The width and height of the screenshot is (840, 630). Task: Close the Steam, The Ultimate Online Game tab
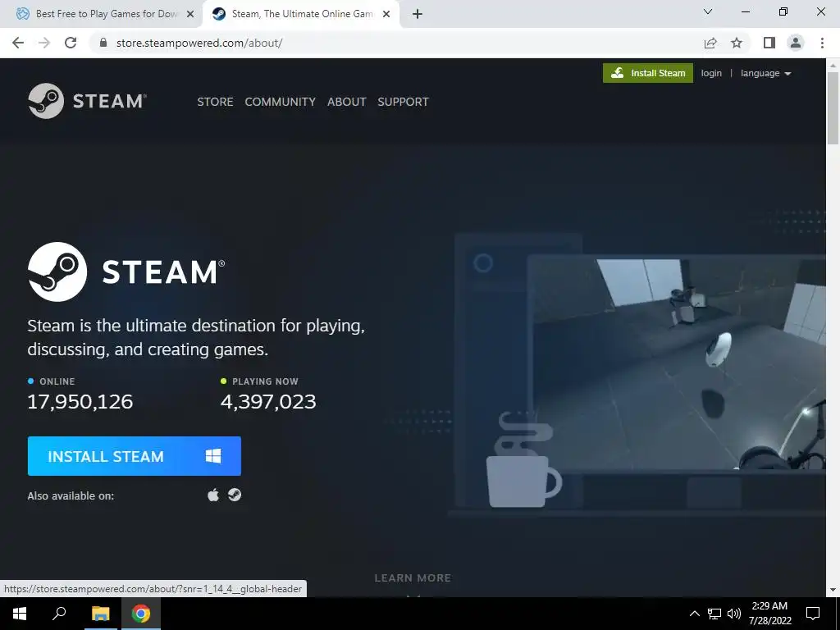click(x=386, y=15)
